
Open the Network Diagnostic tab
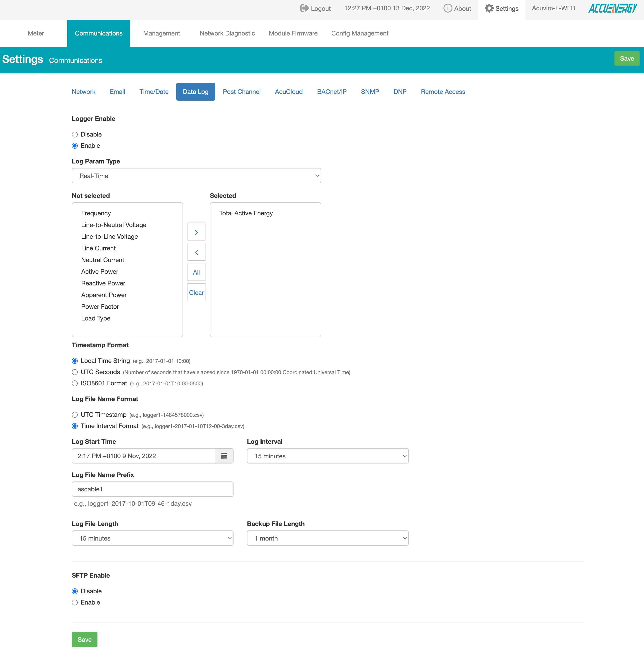tap(227, 33)
